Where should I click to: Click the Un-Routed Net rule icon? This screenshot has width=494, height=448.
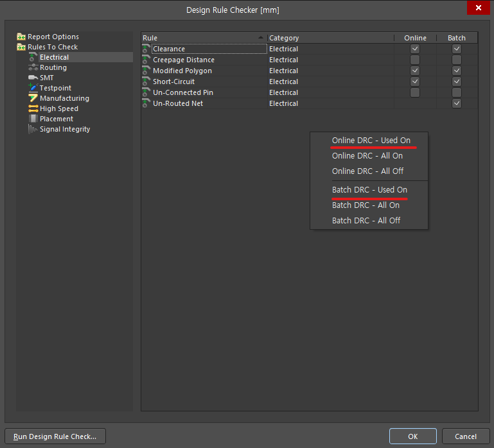[x=146, y=103]
